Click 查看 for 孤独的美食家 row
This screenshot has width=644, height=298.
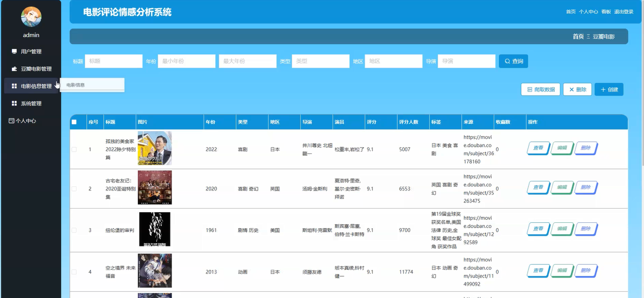pyautogui.click(x=538, y=148)
